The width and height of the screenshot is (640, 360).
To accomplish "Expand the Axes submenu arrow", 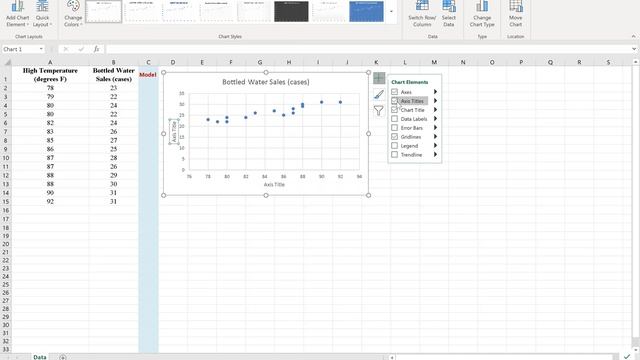I will (435, 92).
